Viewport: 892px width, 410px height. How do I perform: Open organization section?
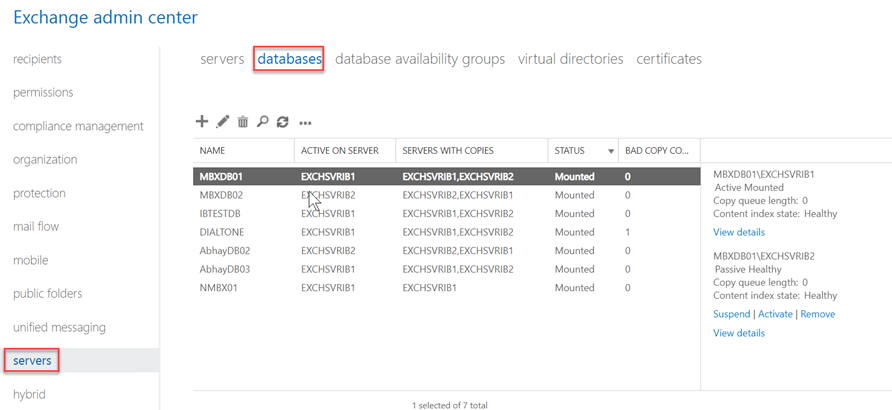[x=45, y=159]
